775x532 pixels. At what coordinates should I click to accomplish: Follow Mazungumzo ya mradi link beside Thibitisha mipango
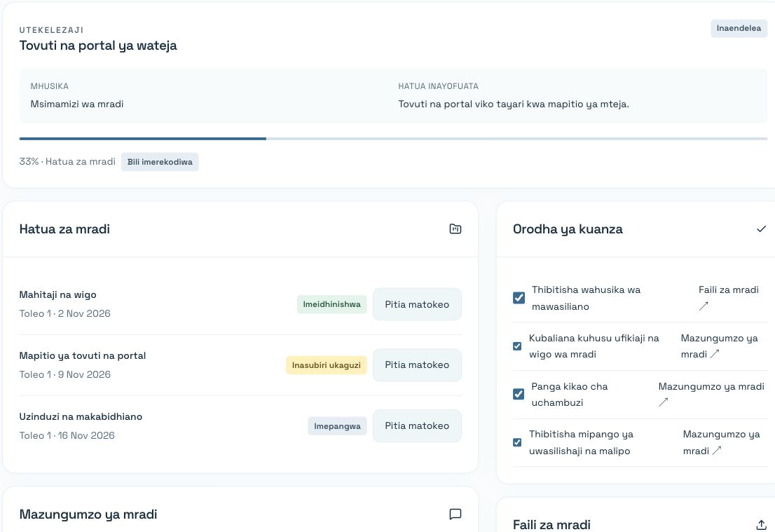pos(721,442)
